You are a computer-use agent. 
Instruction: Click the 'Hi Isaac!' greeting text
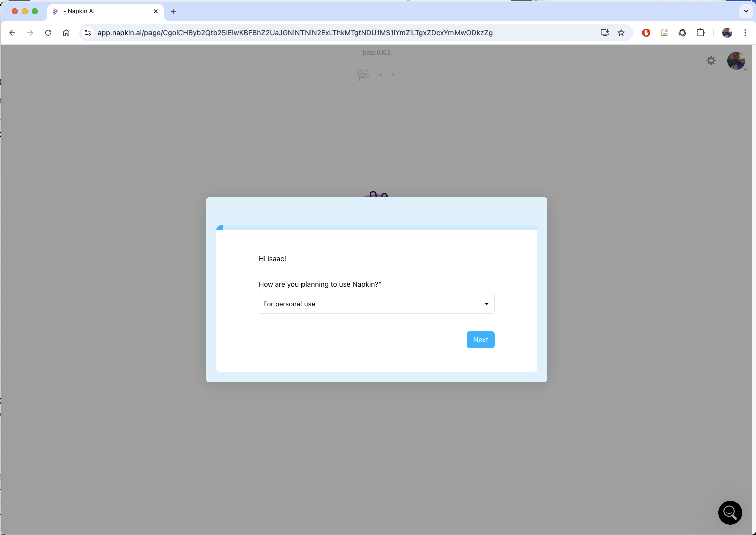coord(272,259)
